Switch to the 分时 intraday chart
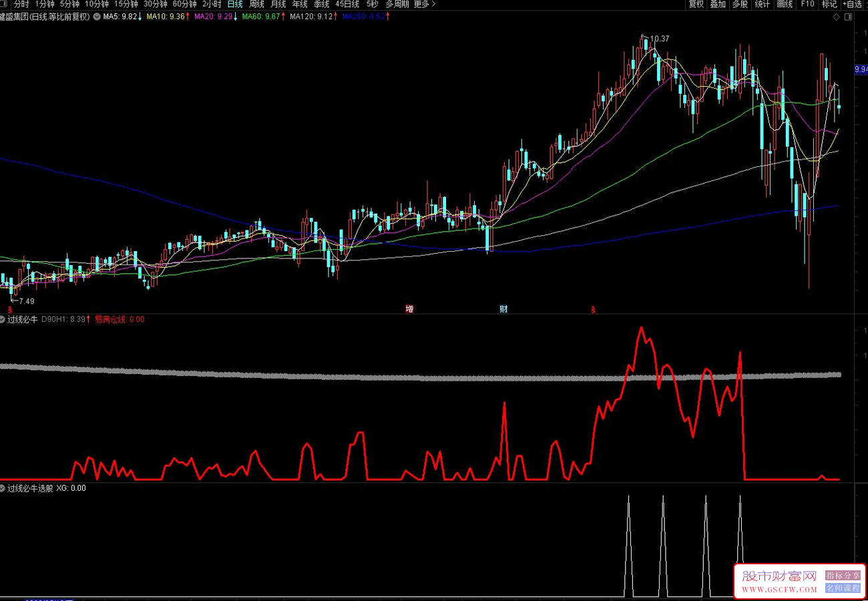The width and height of the screenshot is (868, 601). click(x=21, y=4)
